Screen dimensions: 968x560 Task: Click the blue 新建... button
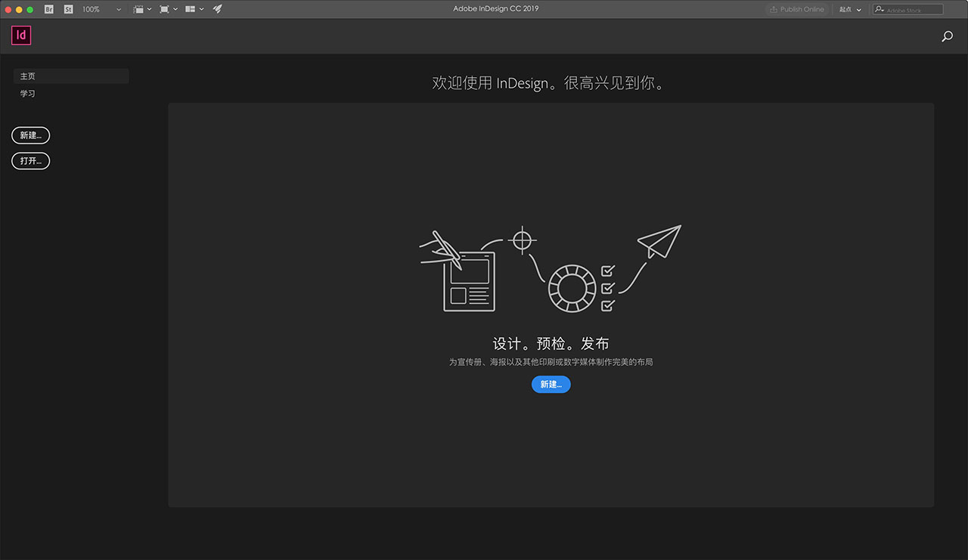(x=551, y=385)
